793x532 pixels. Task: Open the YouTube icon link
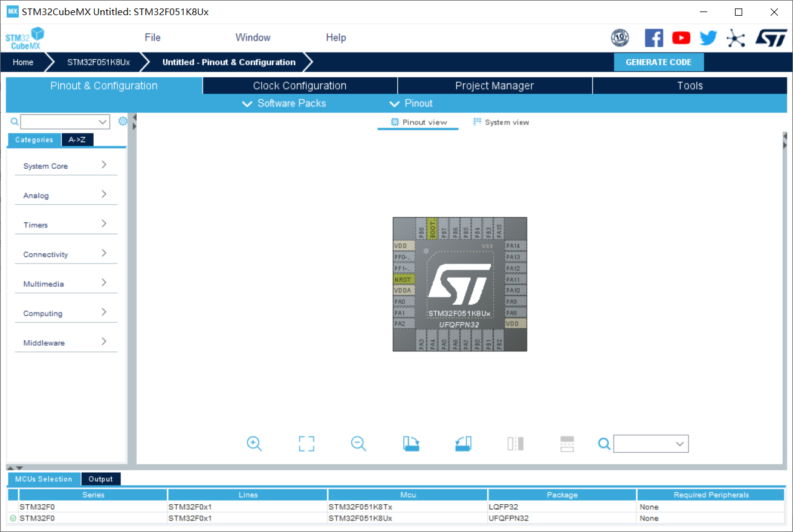click(681, 38)
